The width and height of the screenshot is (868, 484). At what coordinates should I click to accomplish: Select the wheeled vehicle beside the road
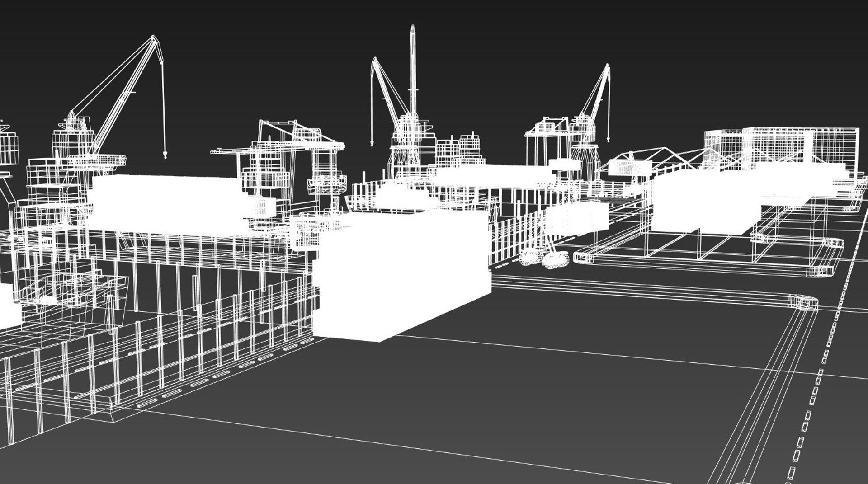[545, 259]
